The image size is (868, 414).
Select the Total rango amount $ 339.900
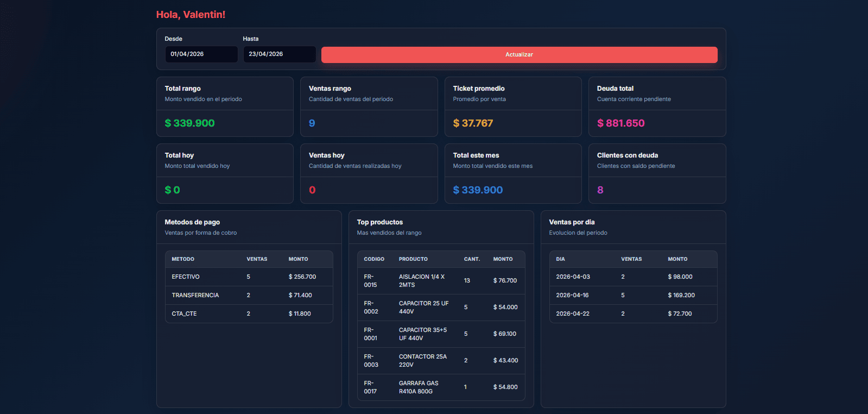point(190,123)
